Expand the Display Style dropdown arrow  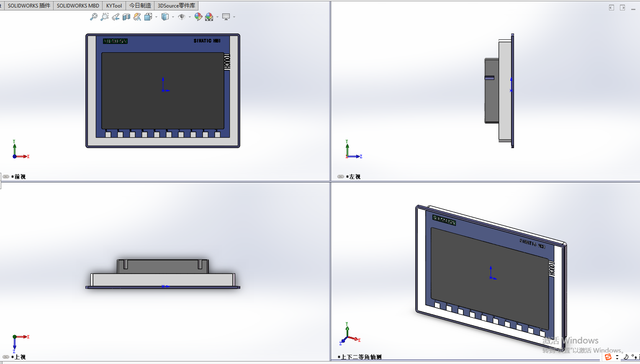point(173,17)
